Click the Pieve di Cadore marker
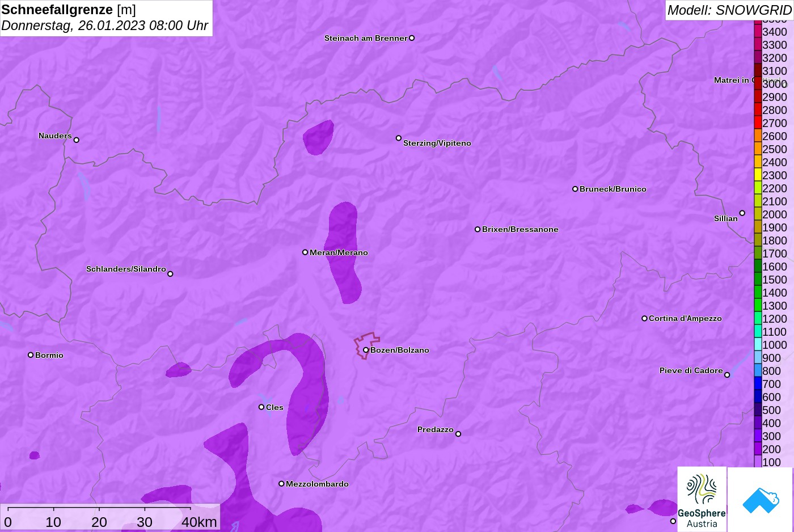 (727, 375)
